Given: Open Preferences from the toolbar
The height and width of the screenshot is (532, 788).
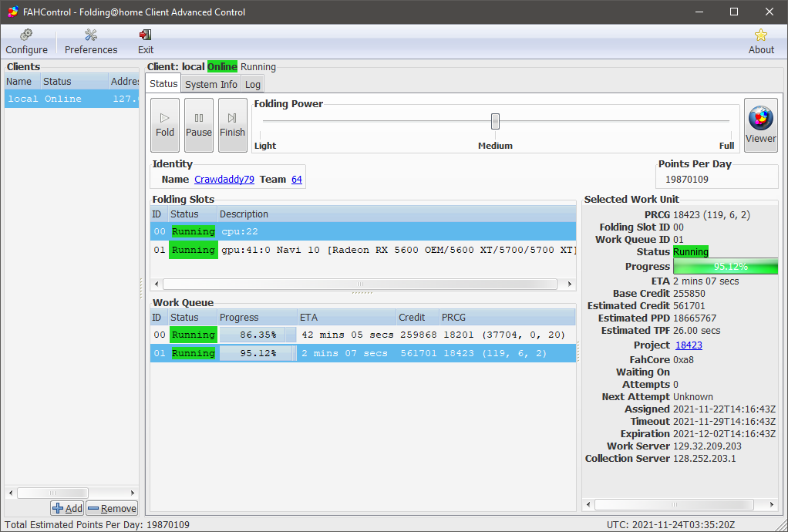Looking at the screenshot, I should tap(91, 41).
